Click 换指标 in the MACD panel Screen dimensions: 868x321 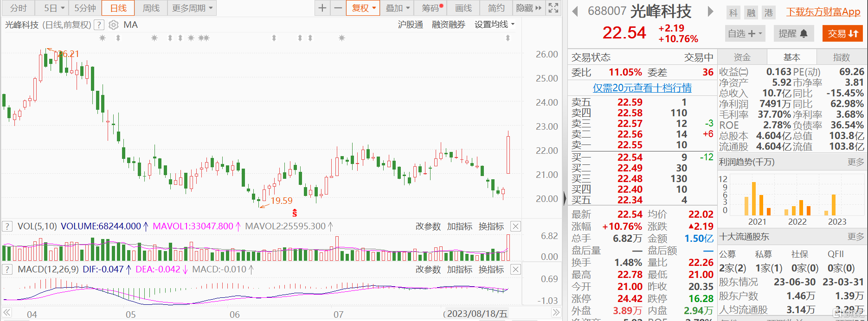491,270
